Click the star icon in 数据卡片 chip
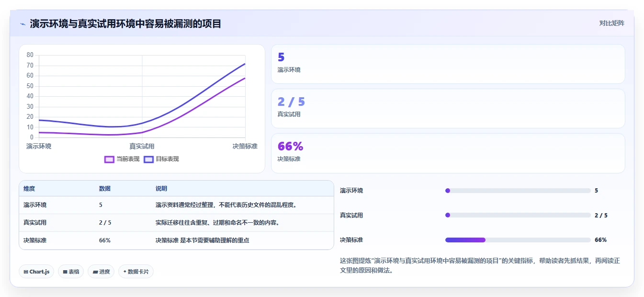The width and height of the screenshot is (644, 297). 124,272
